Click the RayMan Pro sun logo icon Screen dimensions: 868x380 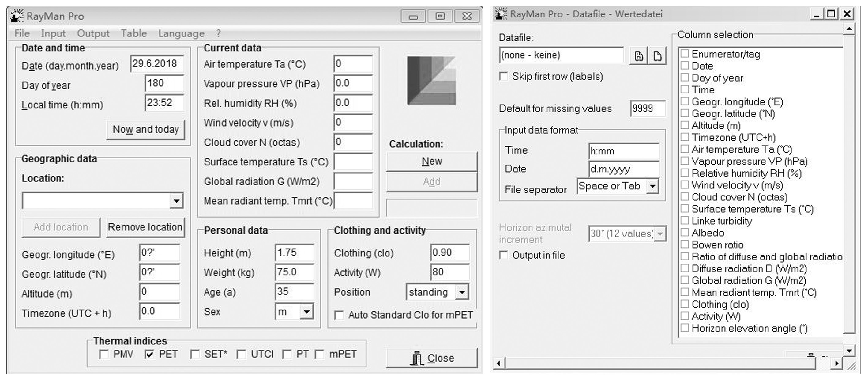(17, 16)
